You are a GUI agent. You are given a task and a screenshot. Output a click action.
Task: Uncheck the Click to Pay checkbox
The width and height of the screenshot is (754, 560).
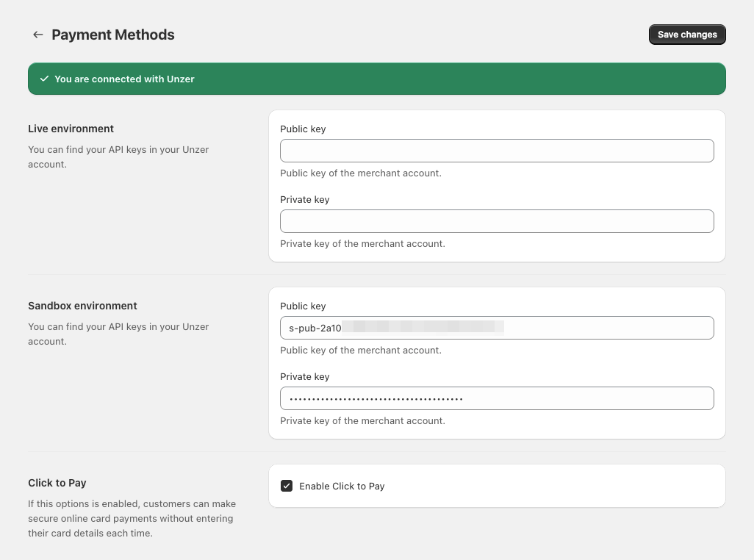(x=287, y=486)
